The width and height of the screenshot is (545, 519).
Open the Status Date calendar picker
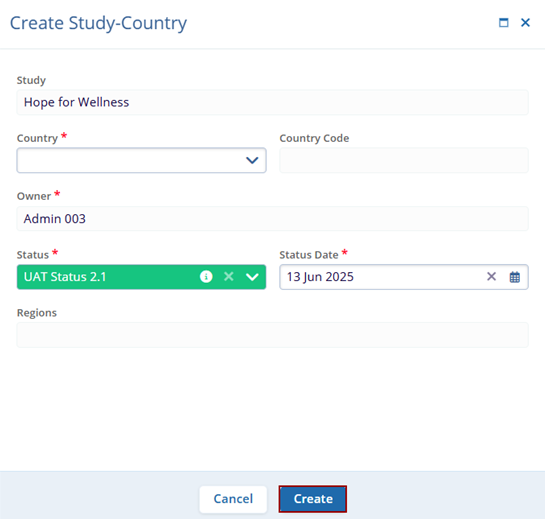[515, 277]
